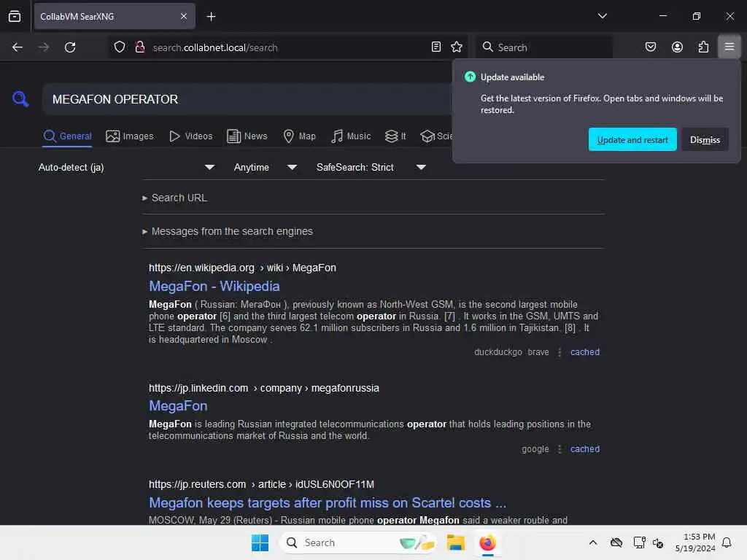Open Firefox View icon at top left

pos(15,17)
